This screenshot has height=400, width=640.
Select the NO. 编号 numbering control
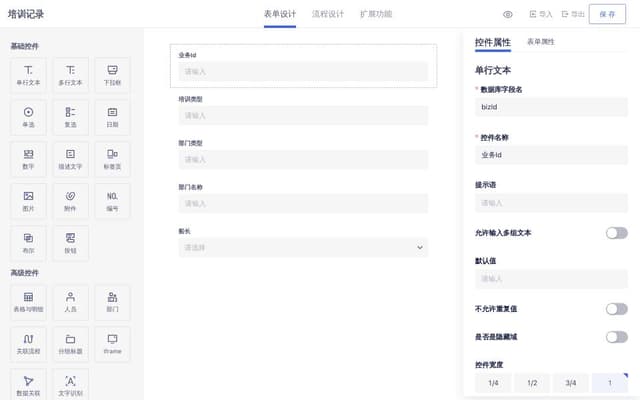tap(112, 202)
